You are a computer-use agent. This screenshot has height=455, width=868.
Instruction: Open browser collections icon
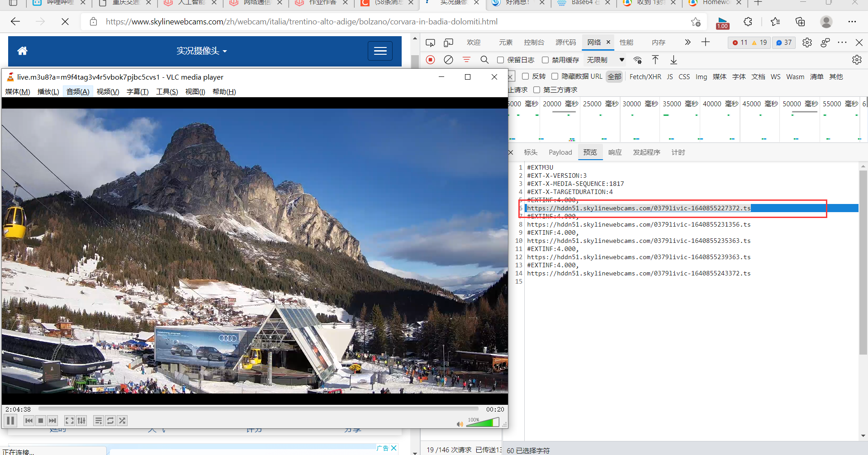tap(800, 22)
